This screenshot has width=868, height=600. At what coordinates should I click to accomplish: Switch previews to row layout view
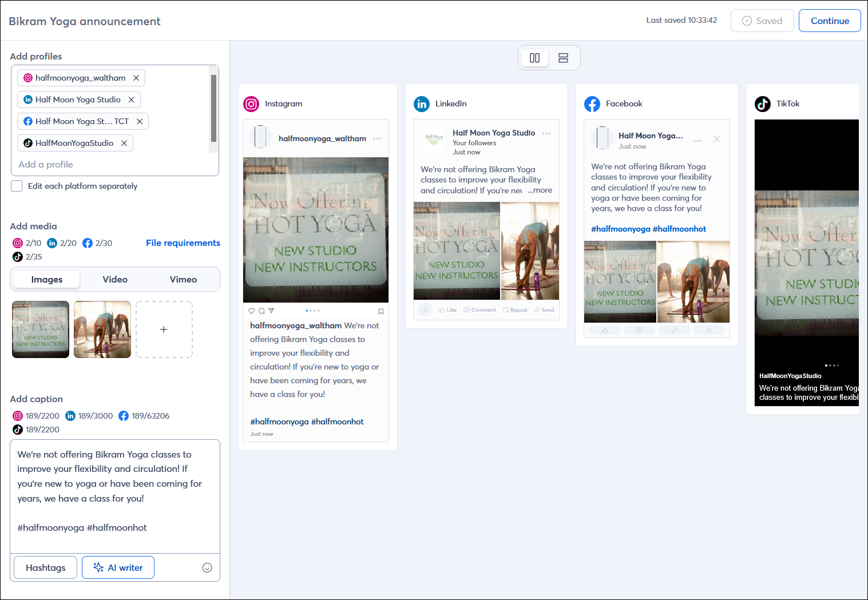tap(563, 58)
